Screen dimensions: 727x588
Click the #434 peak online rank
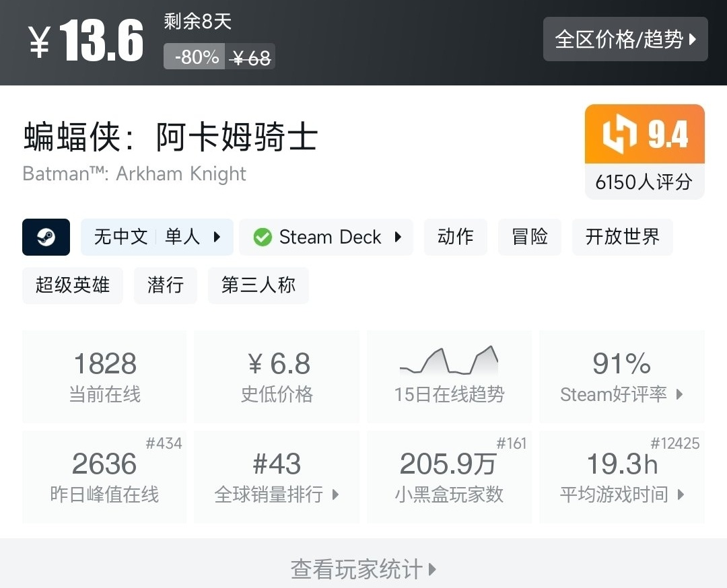coord(164,443)
